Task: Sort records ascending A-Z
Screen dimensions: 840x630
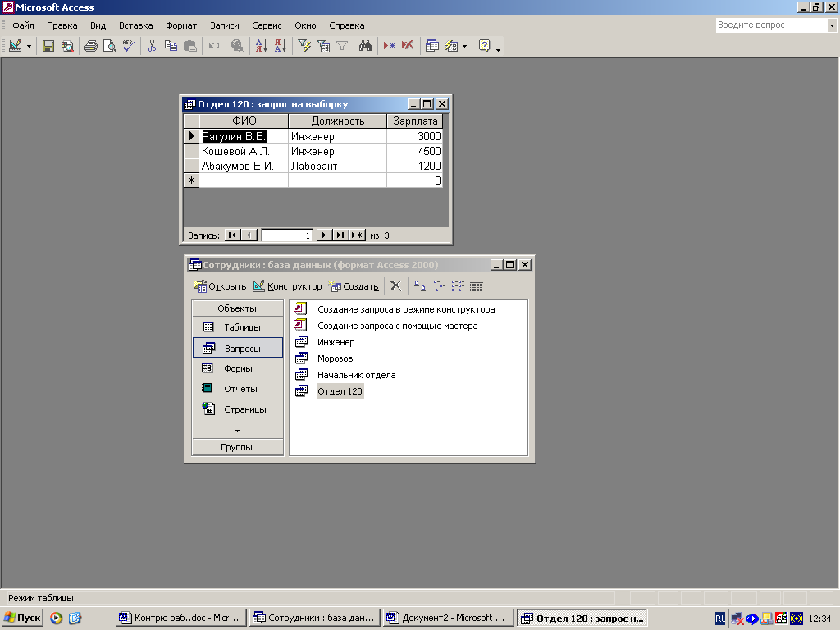Action: pyautogui.click(x=262, y=46)
